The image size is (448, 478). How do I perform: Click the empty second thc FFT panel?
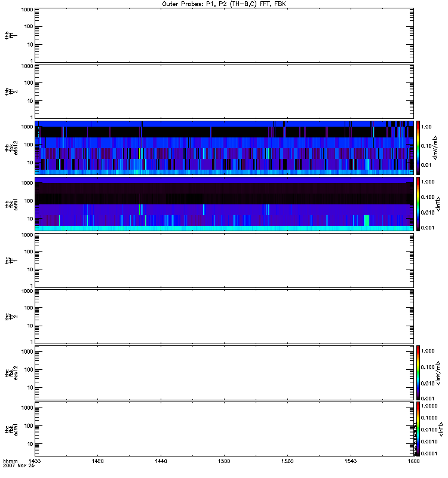coord(223,315)
